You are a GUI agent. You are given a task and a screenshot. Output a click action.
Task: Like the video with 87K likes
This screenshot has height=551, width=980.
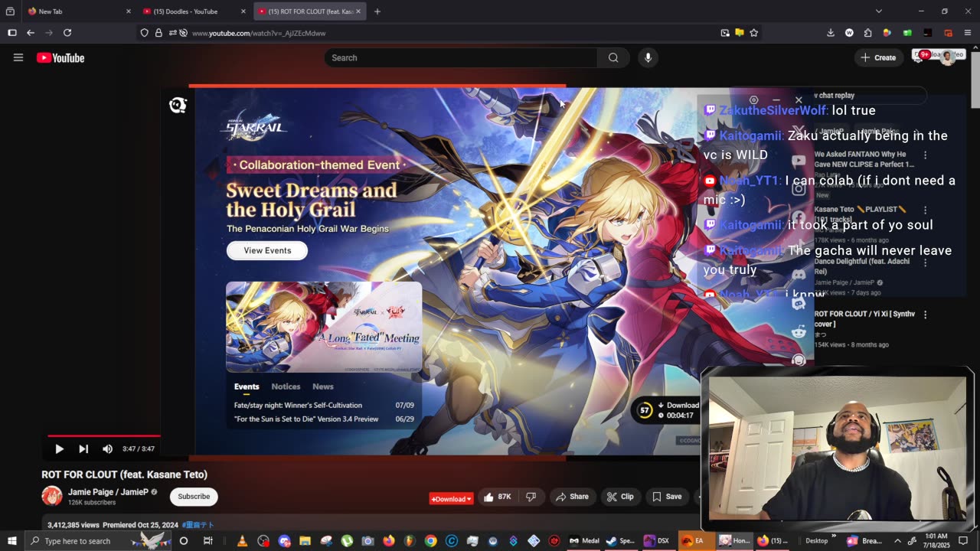[497, 497]
